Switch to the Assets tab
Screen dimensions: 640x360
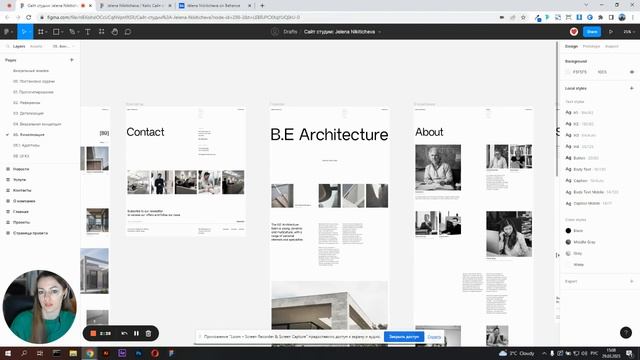36,47
